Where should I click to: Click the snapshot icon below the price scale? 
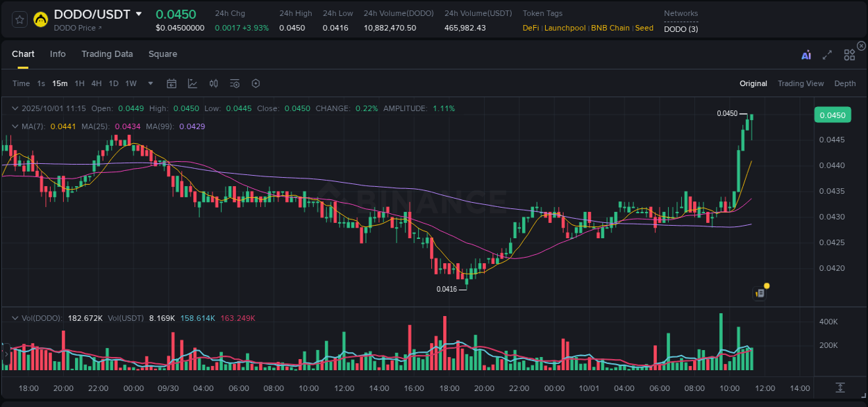839,388
